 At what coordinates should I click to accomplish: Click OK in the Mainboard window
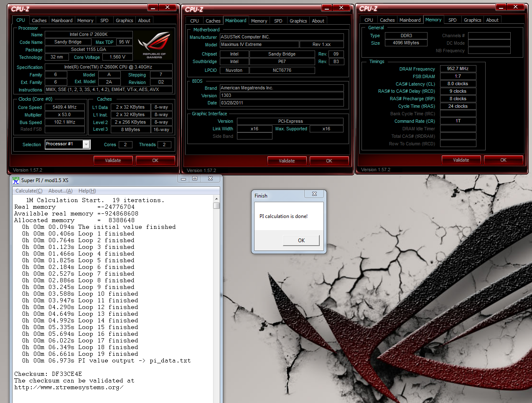pos(329,161)
